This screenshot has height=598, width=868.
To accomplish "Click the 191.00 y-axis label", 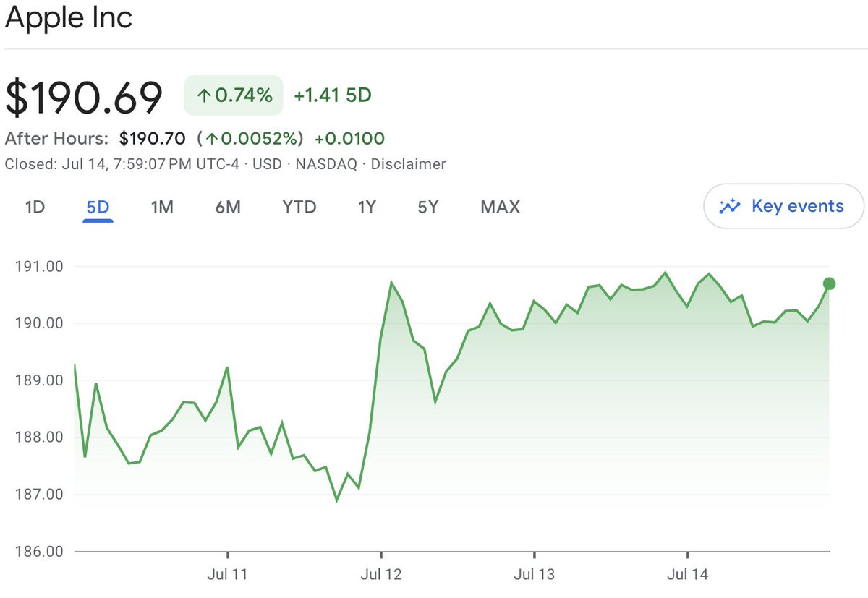I will coord(38,266).
